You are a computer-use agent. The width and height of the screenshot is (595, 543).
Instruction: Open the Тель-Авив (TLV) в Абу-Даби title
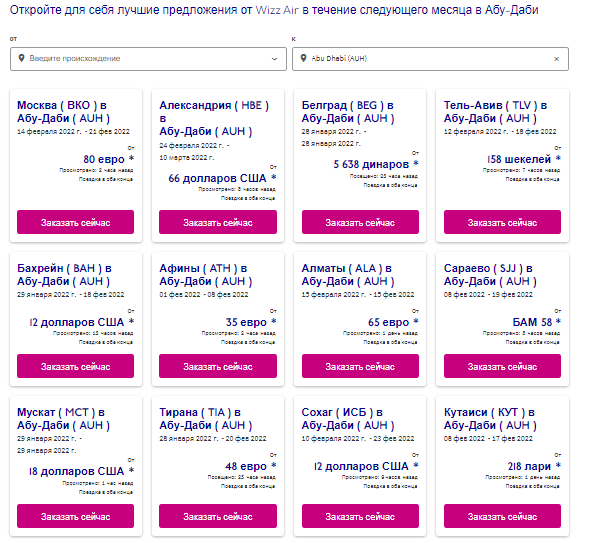pyautogui.click(x=496, y=112)
